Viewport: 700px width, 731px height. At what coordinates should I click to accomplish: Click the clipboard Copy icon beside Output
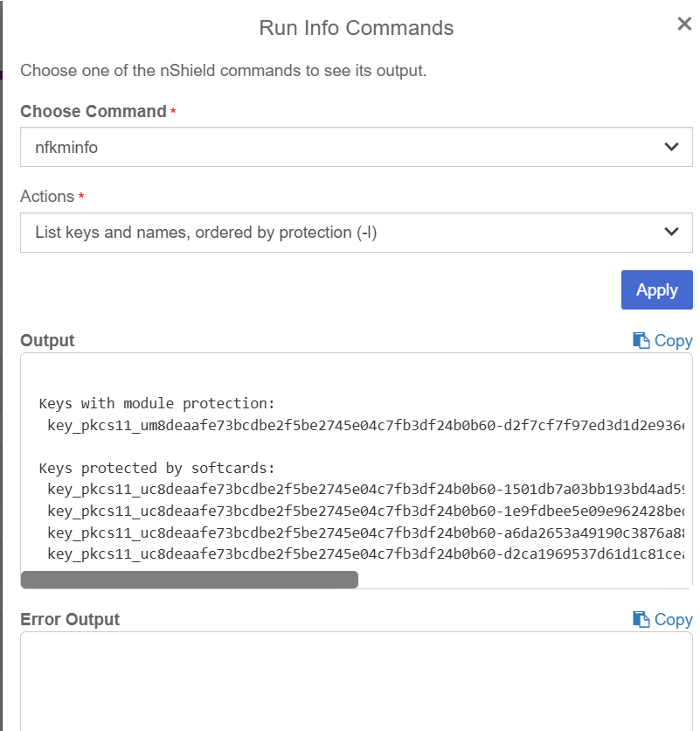[641, 340]
